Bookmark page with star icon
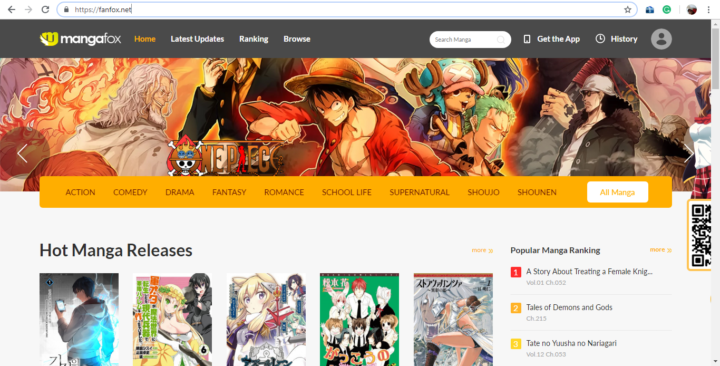The image size is (720, 366). (627, 10)
